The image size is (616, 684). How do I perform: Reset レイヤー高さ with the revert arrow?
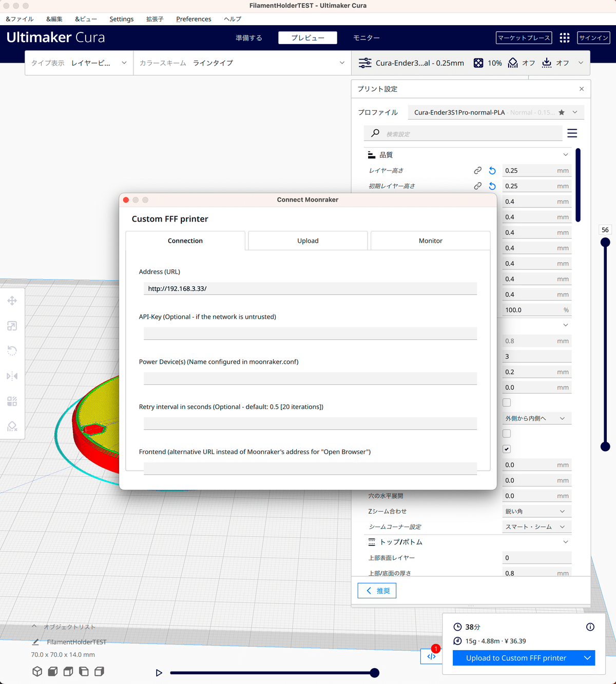point(492,170)
